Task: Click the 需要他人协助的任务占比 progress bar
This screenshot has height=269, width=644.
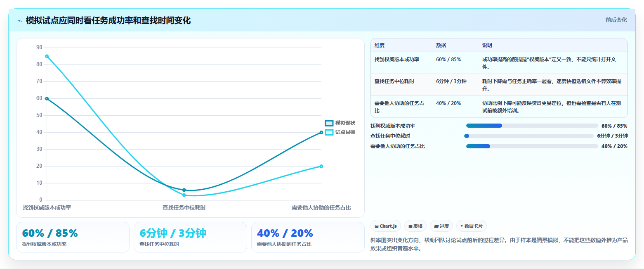Action: 532,146
